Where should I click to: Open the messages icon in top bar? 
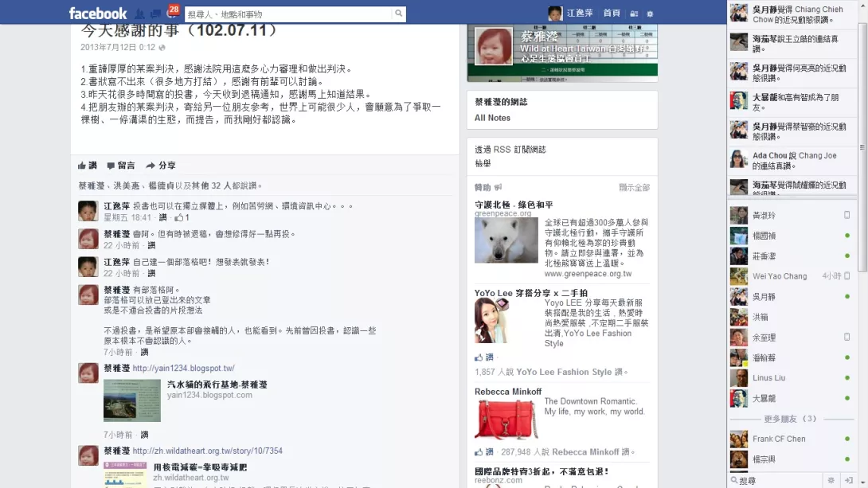[155, 14]
